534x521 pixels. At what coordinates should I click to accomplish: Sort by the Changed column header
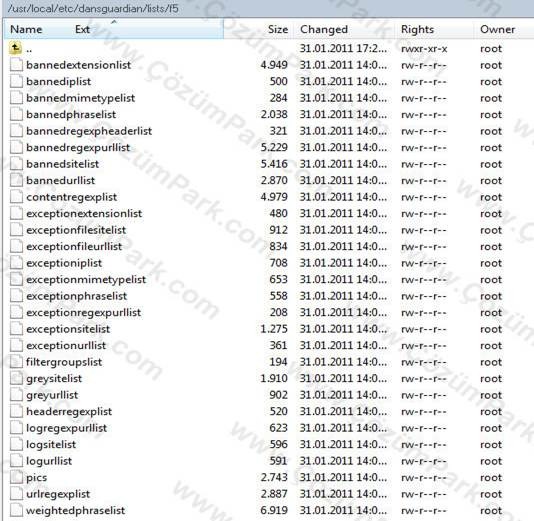324,29
